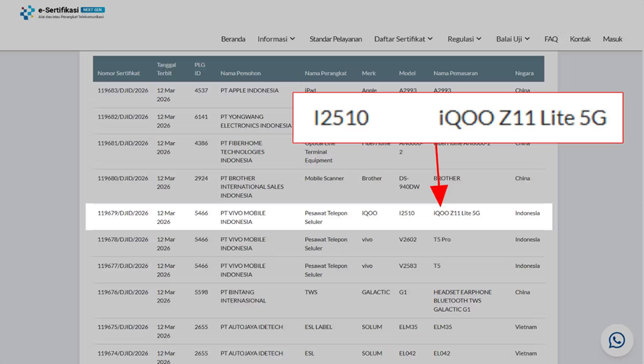Select certificate number 119681/DJID/2026

point(123,143)
